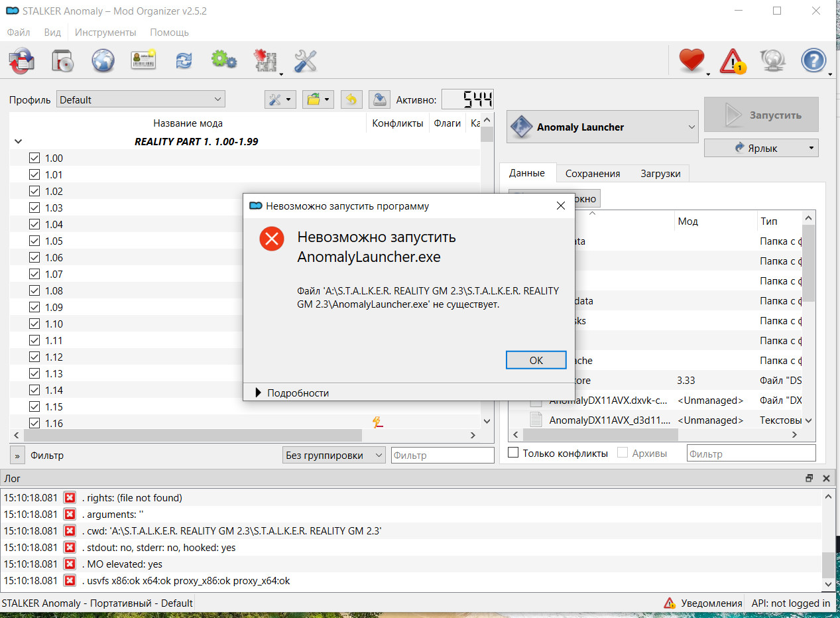The width and height of the screenshot is (840, 618).
Task: Toggle the 1.16 mod checkbox
Action: pyautogui.click(x=34, y=423)
